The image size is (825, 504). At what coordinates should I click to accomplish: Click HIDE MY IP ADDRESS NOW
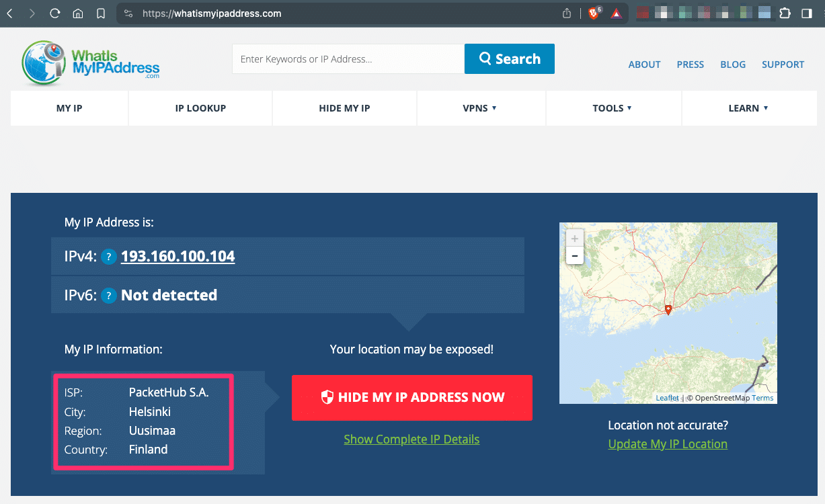411,397
